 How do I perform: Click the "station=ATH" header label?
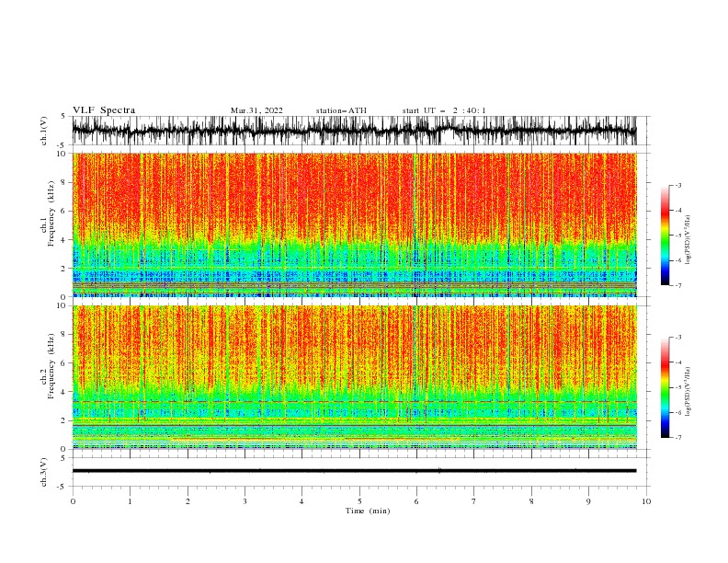click(341, 110)
